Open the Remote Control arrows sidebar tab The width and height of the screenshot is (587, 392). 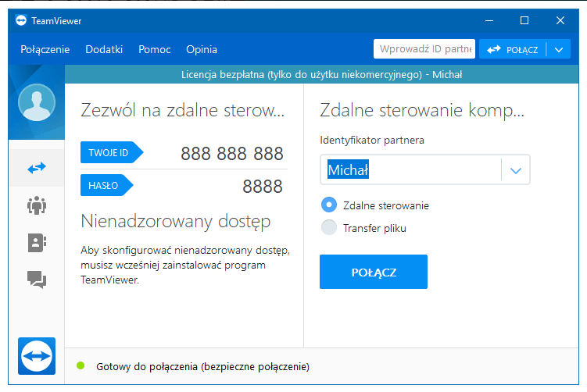click(x=37, y=168)
